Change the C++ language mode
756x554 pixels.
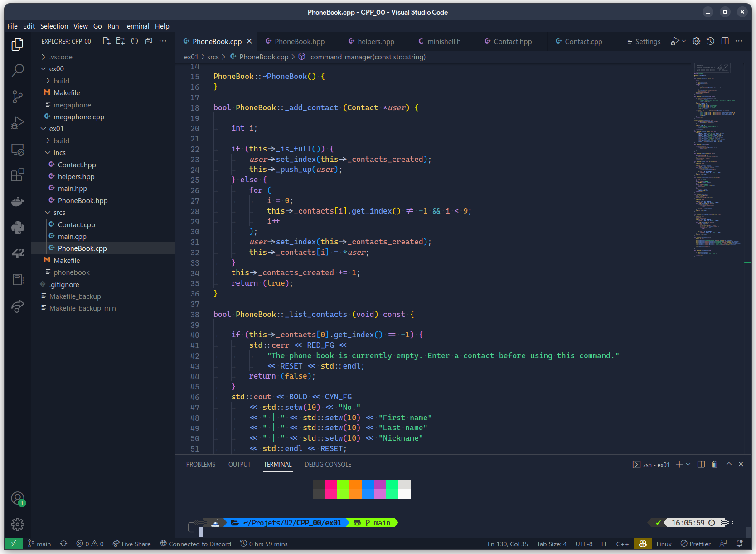(622, 544)
